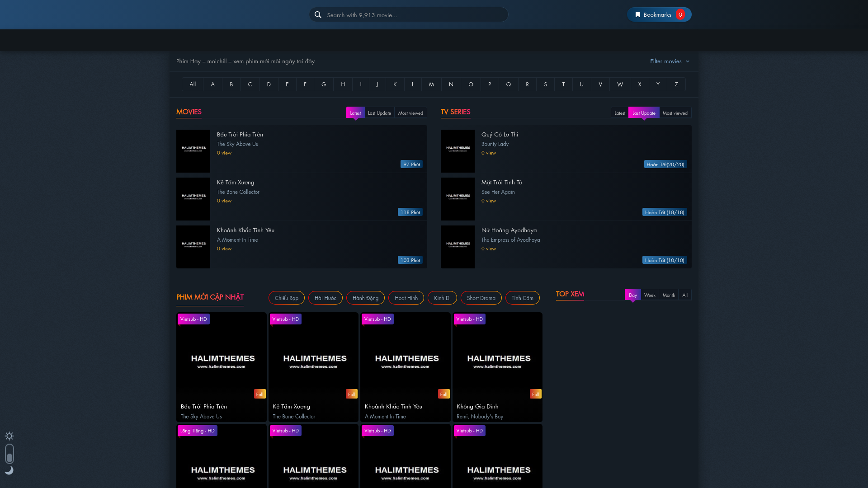
Task: Toggle the light/dark theme switch
Action: coord(9,454)
